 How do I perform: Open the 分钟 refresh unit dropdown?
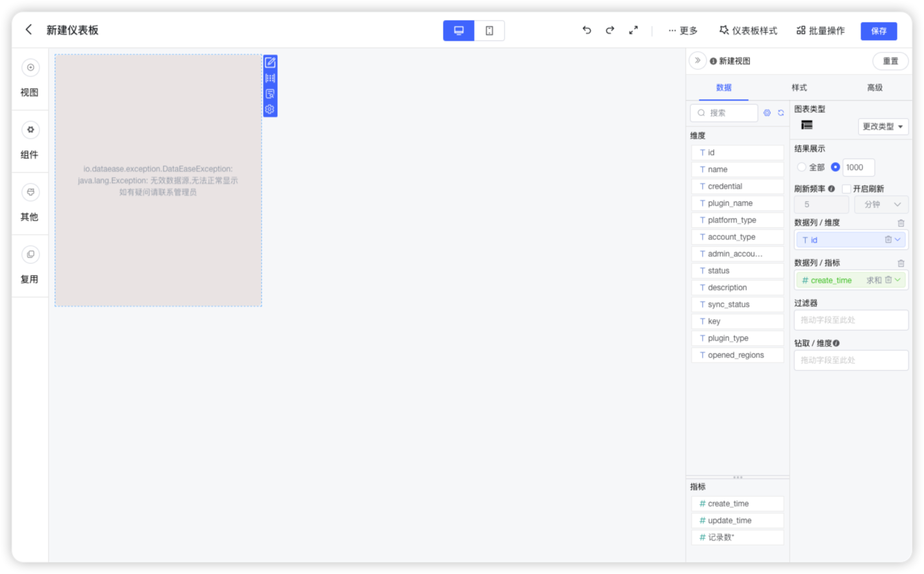(x=881, y=204)
